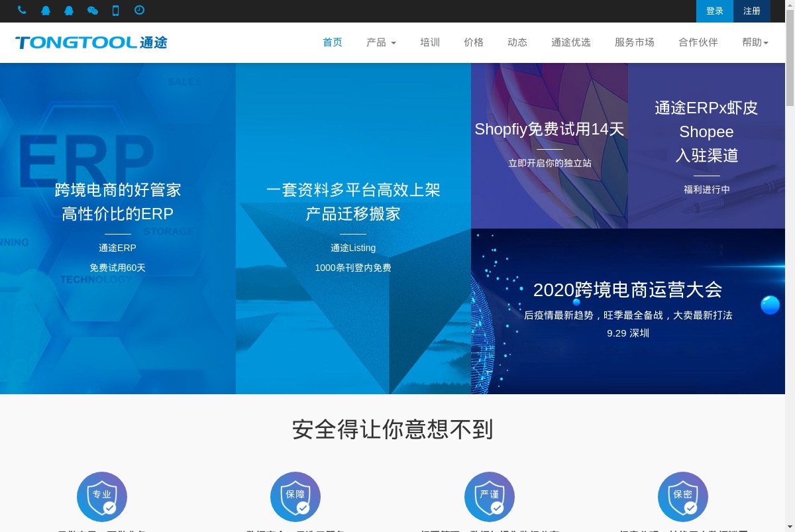Click the floating blue ball icon

(770, 305)
